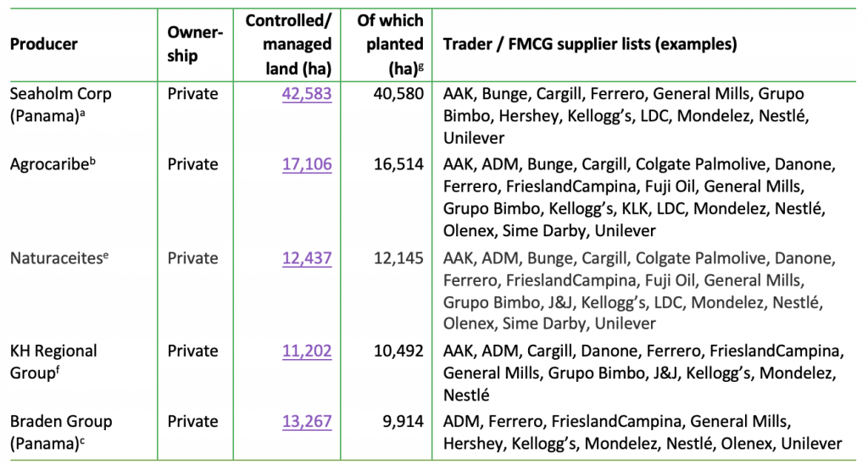Select the Ownership column header
Viewport: 868px width, 470px height.
(194, 43)
